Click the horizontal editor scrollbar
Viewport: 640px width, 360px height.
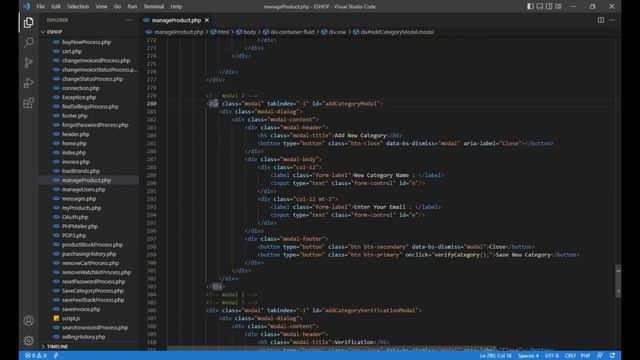click(331, 349)
